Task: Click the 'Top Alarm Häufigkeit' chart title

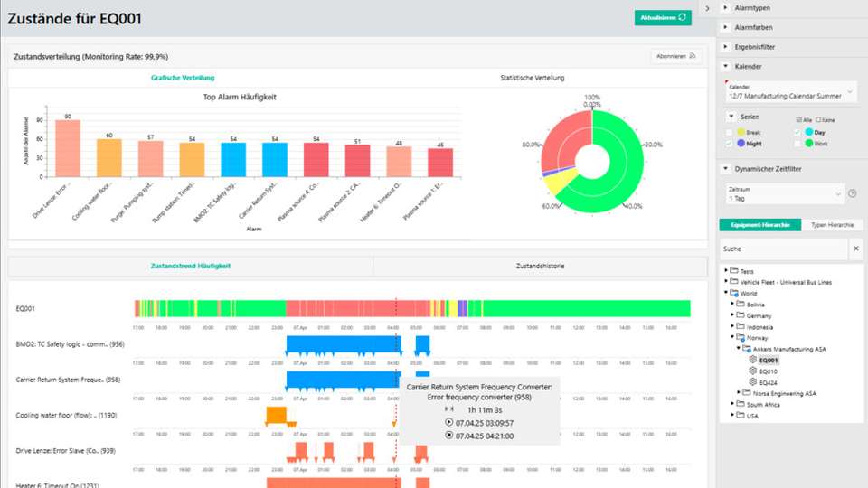Action: (239, 97)
